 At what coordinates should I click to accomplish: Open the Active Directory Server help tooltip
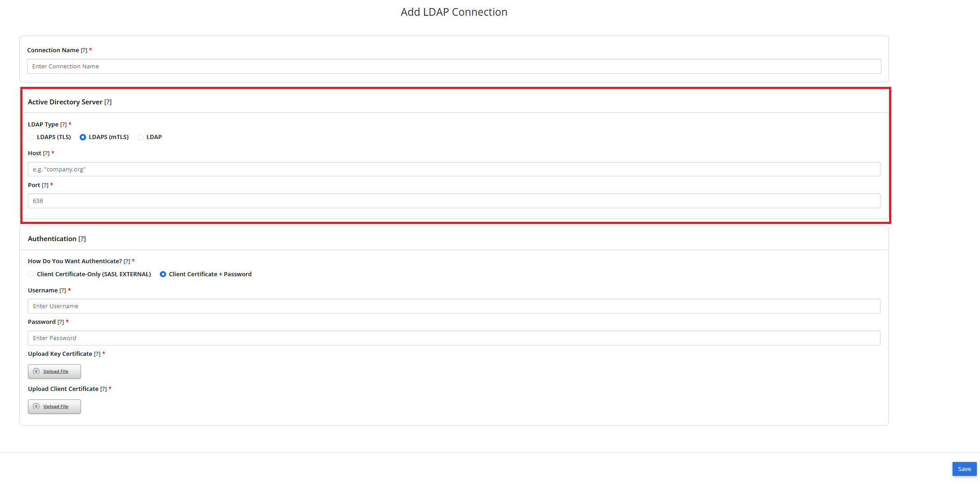[108, 102]
